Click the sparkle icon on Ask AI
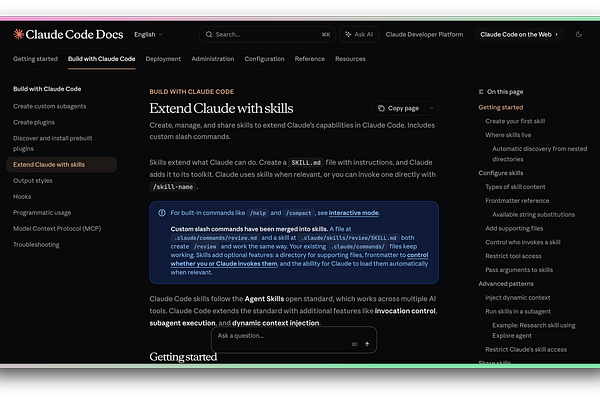 (x=348, y=34)
